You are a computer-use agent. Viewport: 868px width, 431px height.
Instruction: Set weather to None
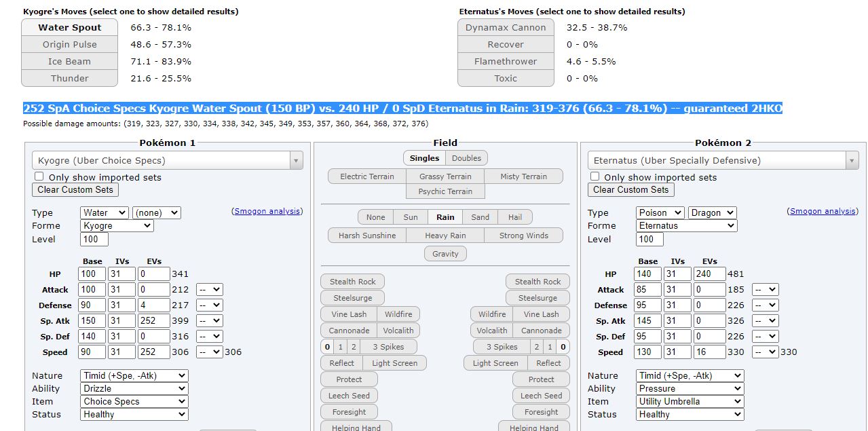click(375, 217)
